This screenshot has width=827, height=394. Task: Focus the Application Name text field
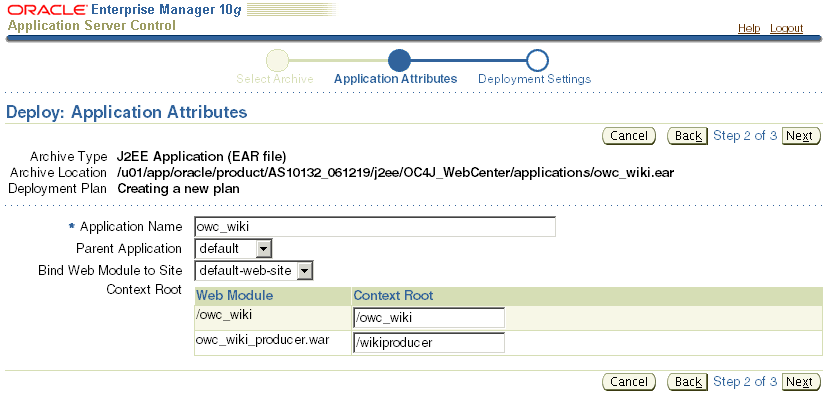(x=375, y=227)
